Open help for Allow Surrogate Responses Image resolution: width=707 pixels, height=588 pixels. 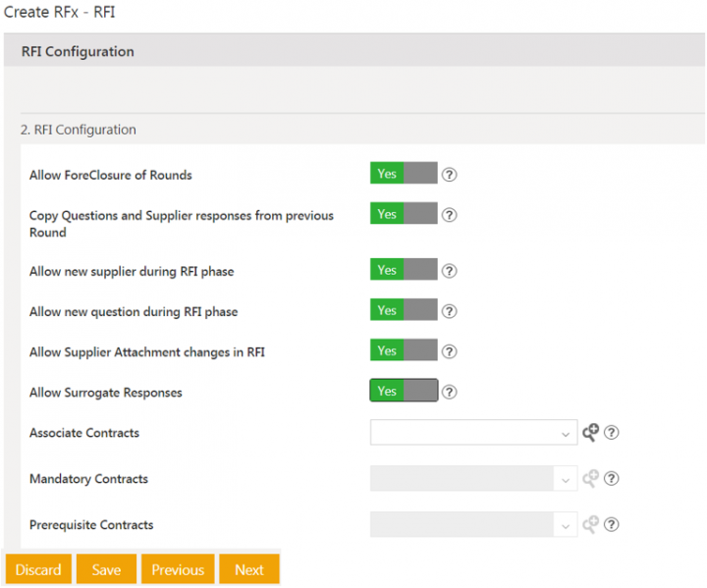450,392
